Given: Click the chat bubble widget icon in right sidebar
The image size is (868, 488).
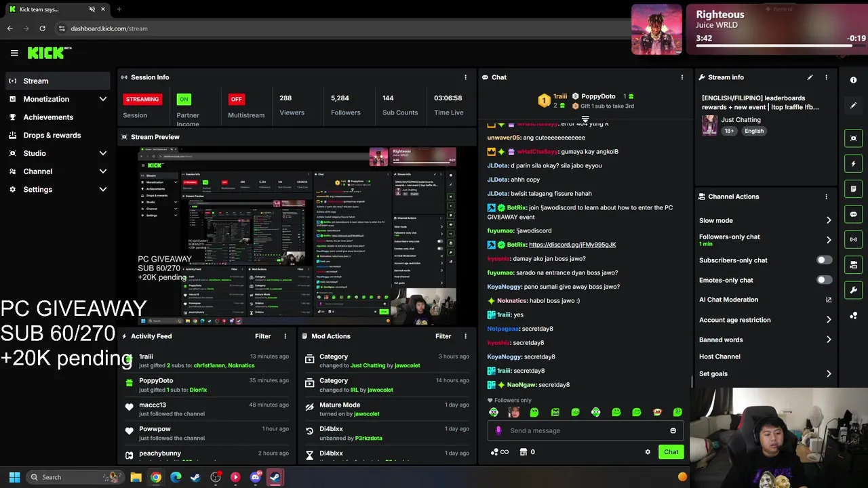Looking at the screenshot, I should [x=853, y=214].
